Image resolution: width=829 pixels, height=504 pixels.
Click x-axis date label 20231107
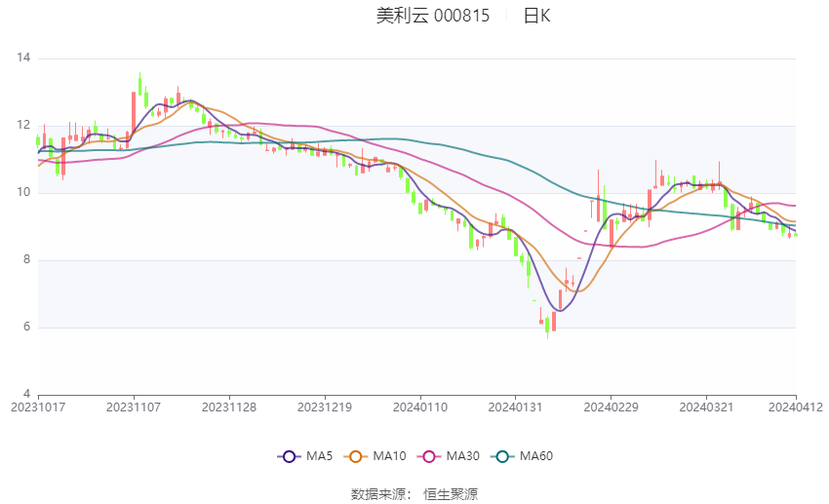pos(134,407)
